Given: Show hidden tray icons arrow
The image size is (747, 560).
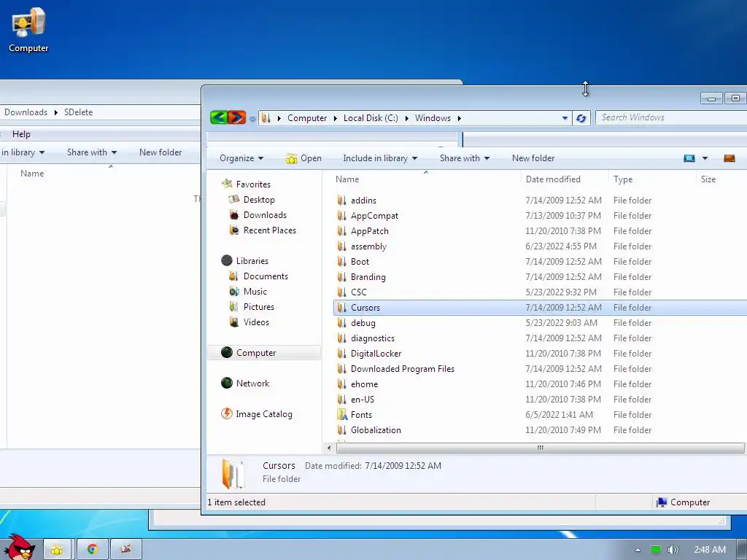Looking at the screenshot, I should coord(638,550).
